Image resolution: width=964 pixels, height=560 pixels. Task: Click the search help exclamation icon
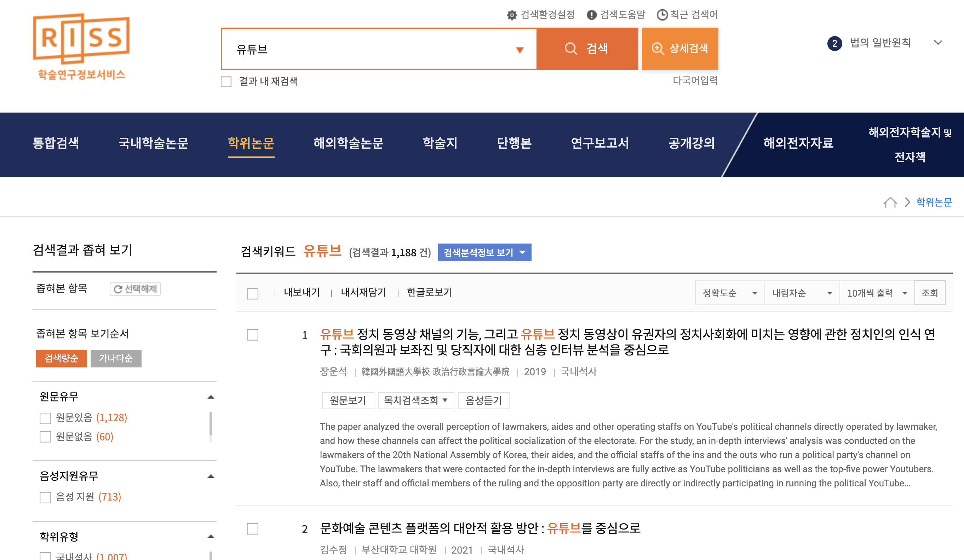pos(591,15)
